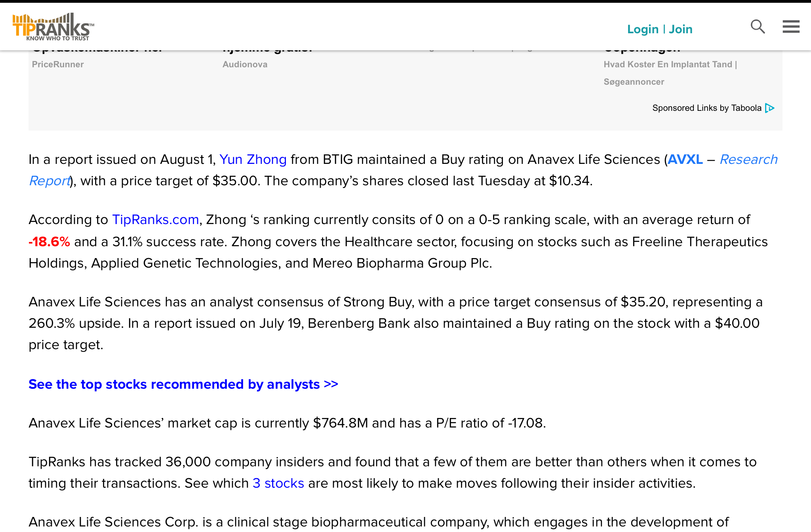Open the Research Report link
The height and width of the screenshot is (532, 811).
pos(404,170)
